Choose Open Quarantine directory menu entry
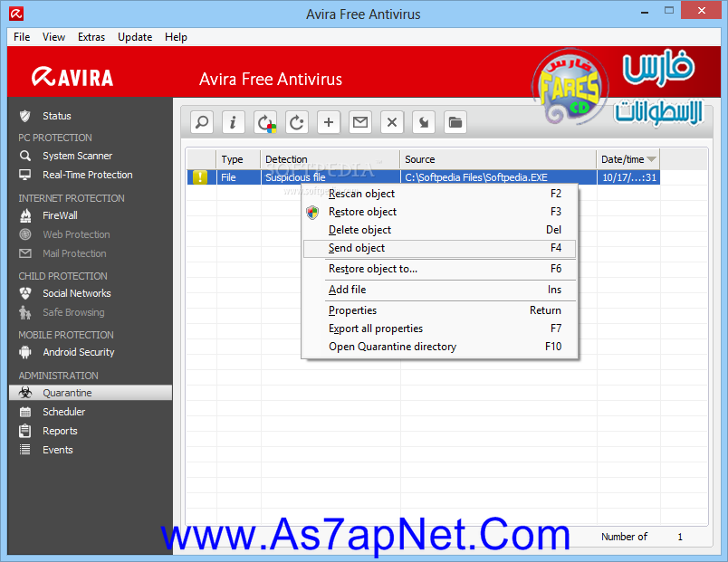This screenshot has height=562, width=728. (x=440, y=347)
